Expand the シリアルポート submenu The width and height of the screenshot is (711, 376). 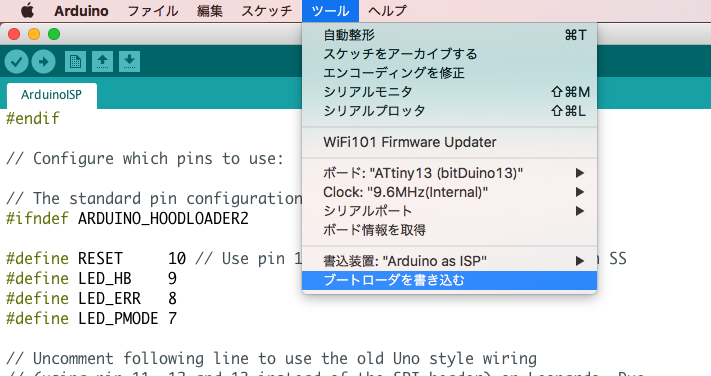449,211
